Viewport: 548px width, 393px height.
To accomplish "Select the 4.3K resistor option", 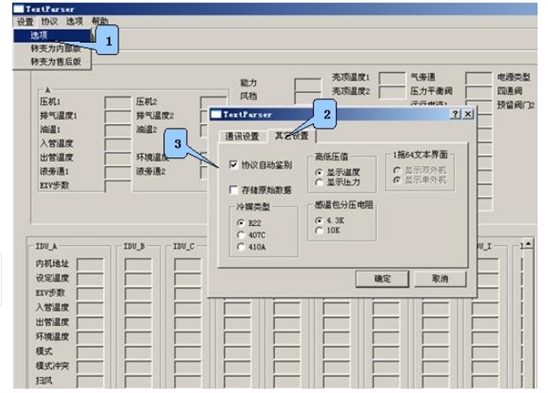I will pos(319,221).
